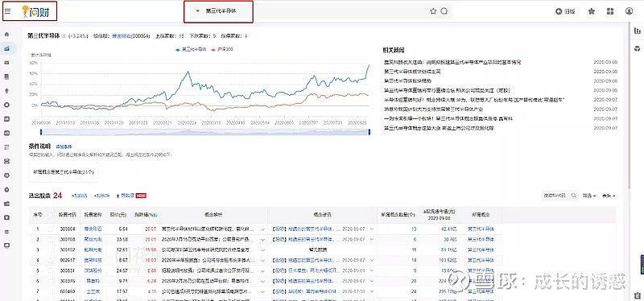This screenshot has width=644, height=301.
Task: Click the 股票代码 column header
Action: coord(68,215)
